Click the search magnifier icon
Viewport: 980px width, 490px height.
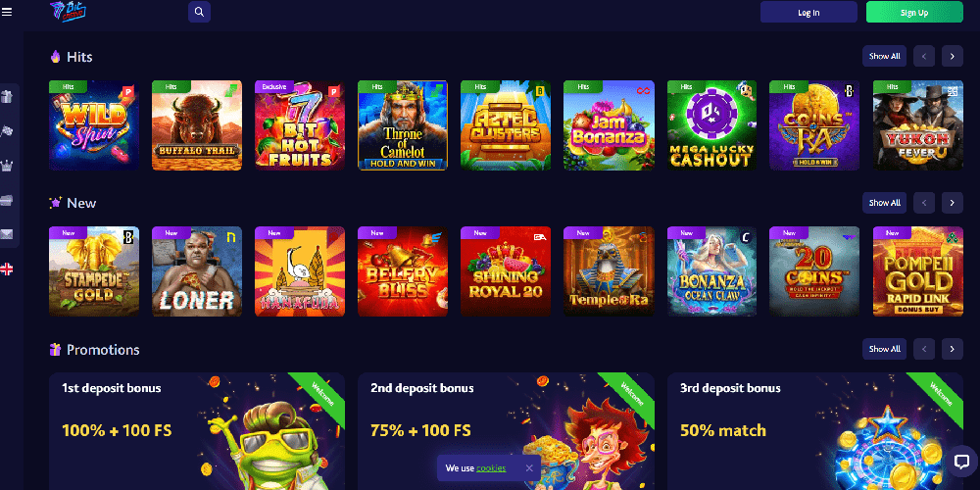[x=199, y=12]
